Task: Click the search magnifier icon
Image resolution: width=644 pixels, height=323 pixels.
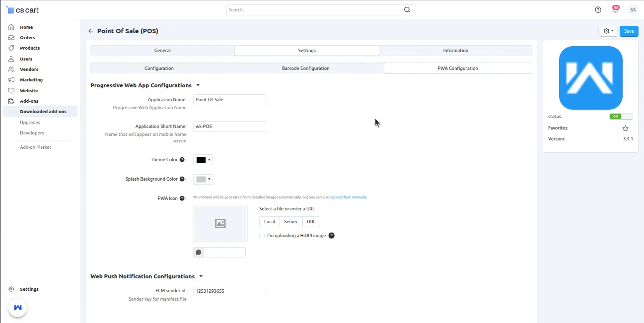Action: click(x=407, y=10)
